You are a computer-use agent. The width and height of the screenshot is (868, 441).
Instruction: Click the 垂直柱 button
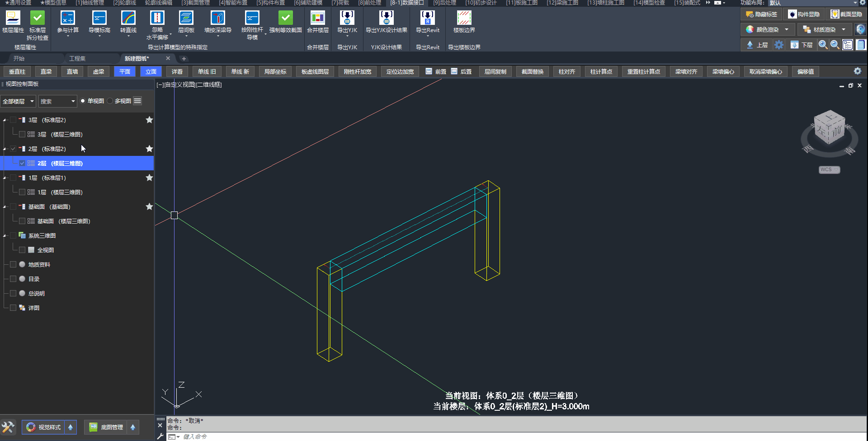point(17,72)
